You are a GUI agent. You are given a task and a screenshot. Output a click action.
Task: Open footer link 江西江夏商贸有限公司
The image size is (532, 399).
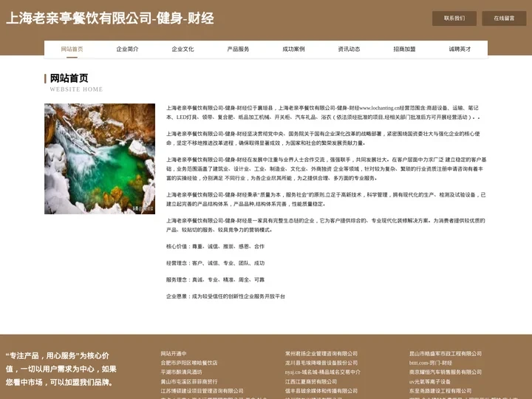[x=311, y=381]
